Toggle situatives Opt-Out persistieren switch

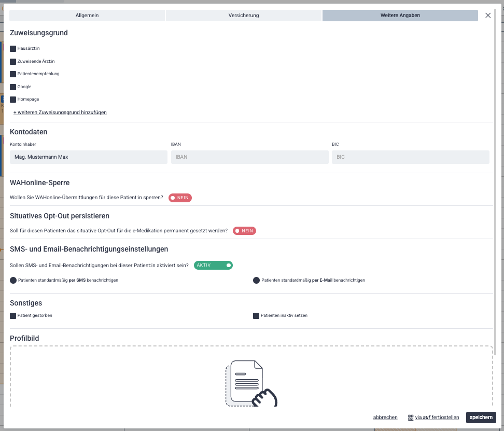click(244, 231)
